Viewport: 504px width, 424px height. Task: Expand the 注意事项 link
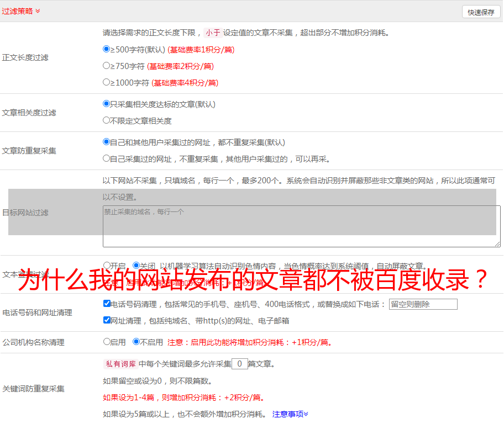pos(290,414)
